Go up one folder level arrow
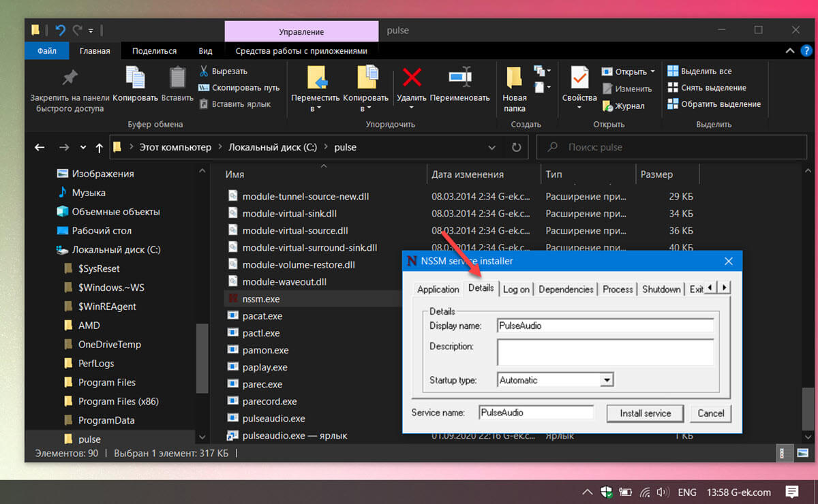 [100, 147]
